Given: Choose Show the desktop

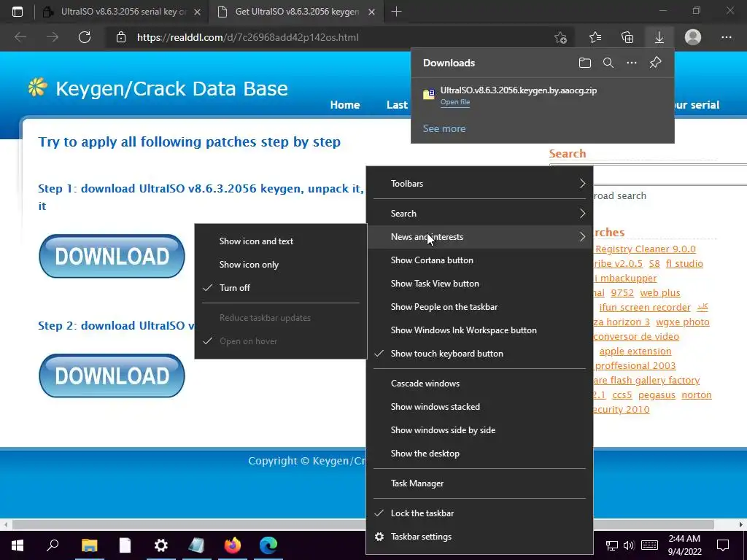Looking at the screenshot, I should 479,454.
